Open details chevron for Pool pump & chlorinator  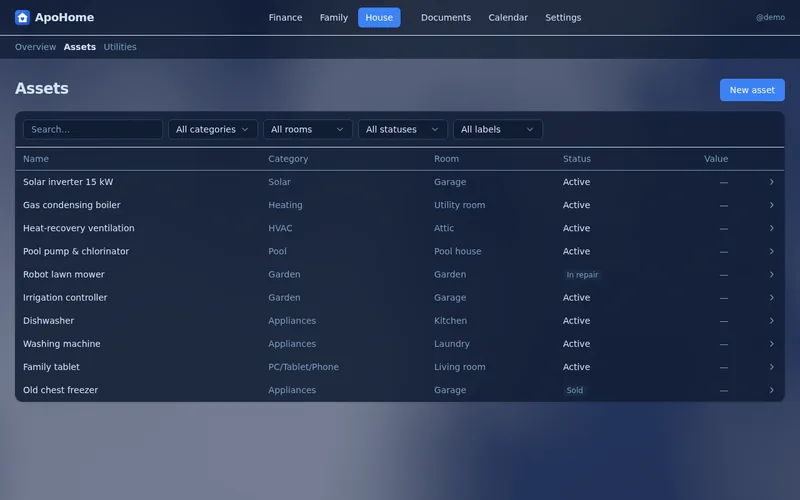click(x=771, y=252)
